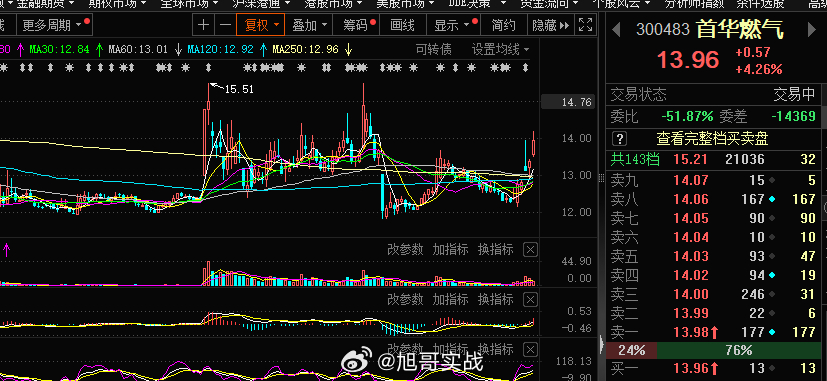Switch to 简约 simplified mode
Screen dimensions: 827x381
(503, 25)
